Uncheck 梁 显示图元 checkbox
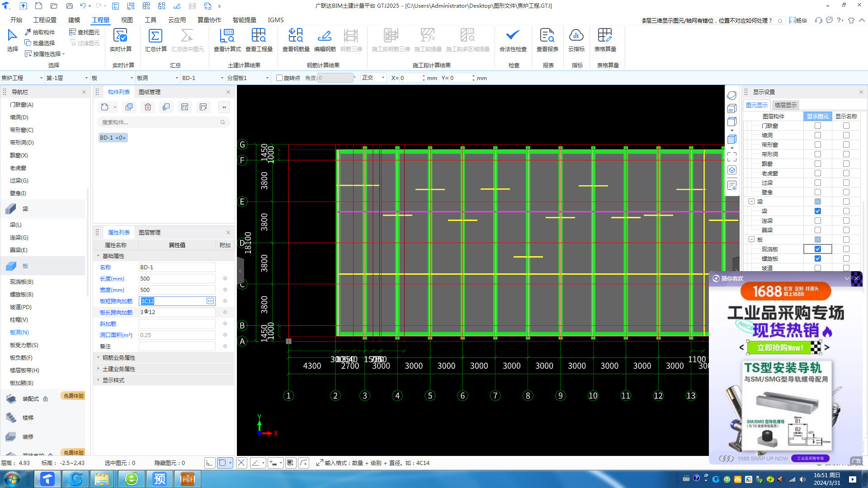This screenshot has width=868, height=488. click(818, 211)
